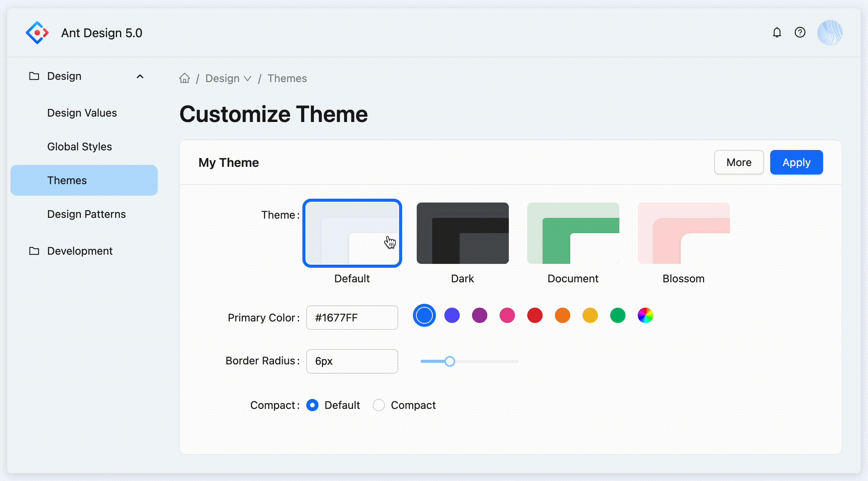
Task: Click the My Theme card title
Action: (229, 163)
